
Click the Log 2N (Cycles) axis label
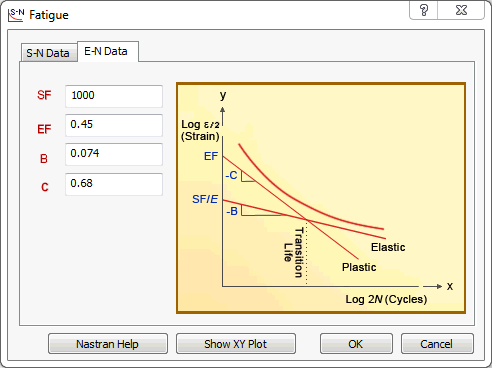coord(386,299)
